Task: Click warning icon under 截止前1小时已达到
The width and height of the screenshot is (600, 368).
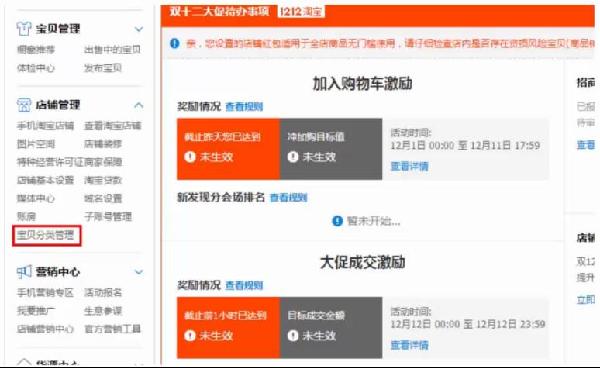Action: [190, 336]
